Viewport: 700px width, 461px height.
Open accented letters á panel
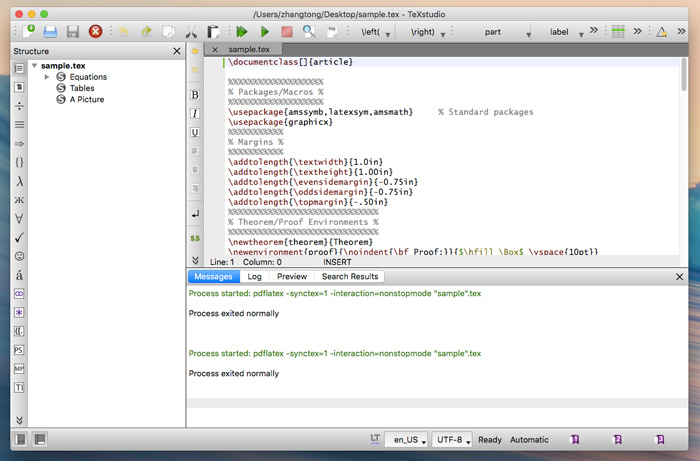[19, 275]
